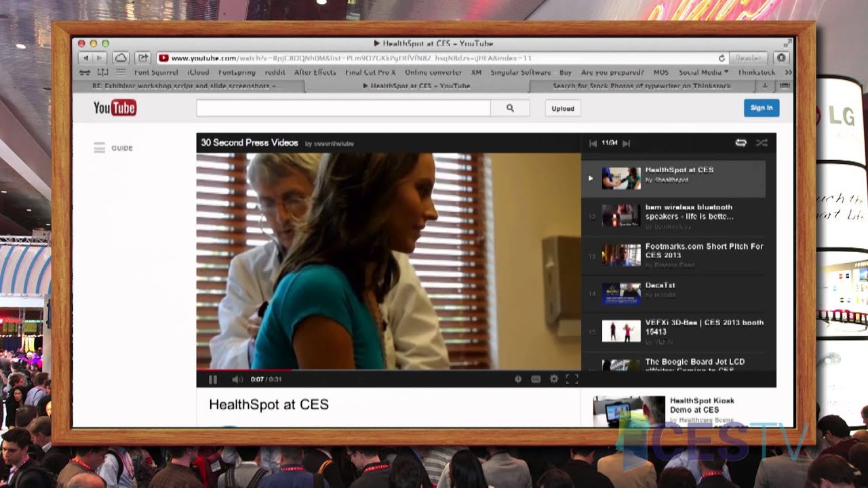Click the HealthSpot Kiosk Demo thumbnail
Viewport: 868px width, 488px height.
[629, 411]
